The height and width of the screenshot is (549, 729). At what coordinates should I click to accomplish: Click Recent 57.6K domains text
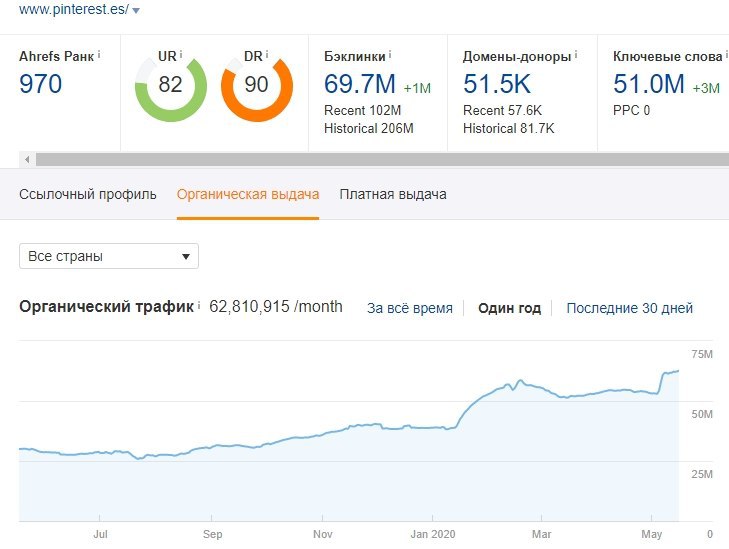(x=502, y=111)
